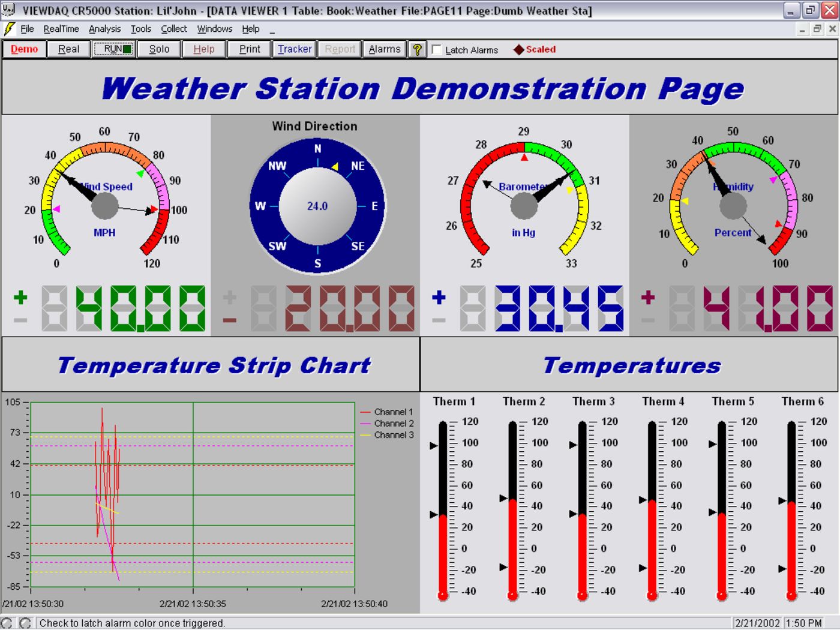This screenshot has width=840, height=630.
Task: Click the magenta triangle marker on Humidity gauge
Action: tap(773, 179)
